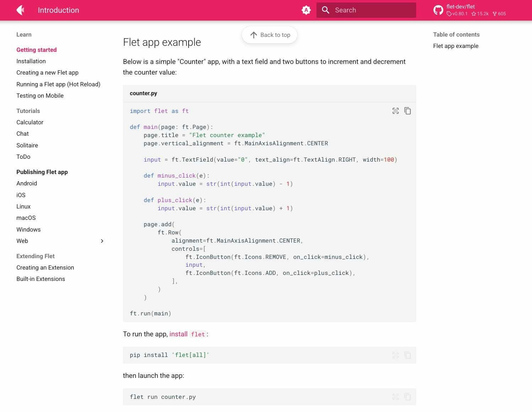
Task: Click the Learn sidebar heading
Action: tap(24, 34)
